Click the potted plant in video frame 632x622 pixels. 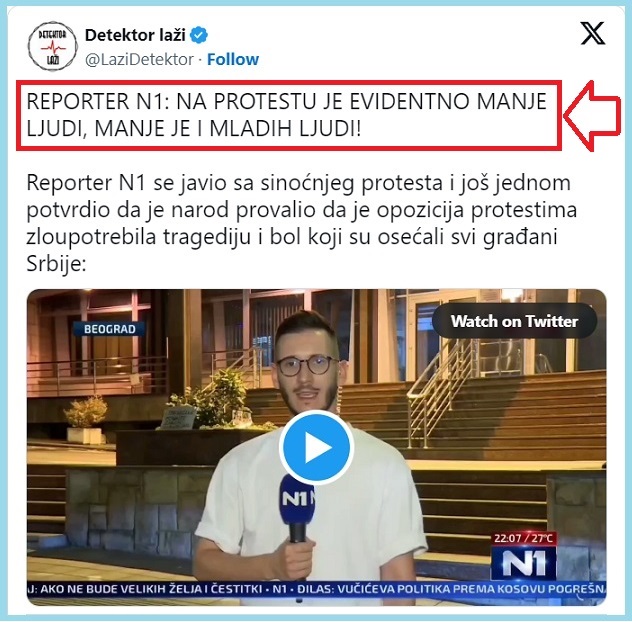click(x=85, y=420)
